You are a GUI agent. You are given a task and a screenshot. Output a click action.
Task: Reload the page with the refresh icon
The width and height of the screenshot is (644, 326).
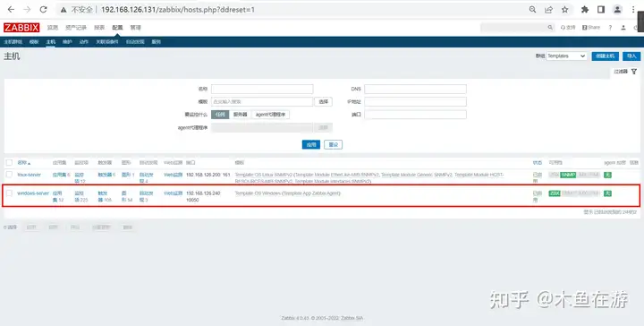[43, 10]
